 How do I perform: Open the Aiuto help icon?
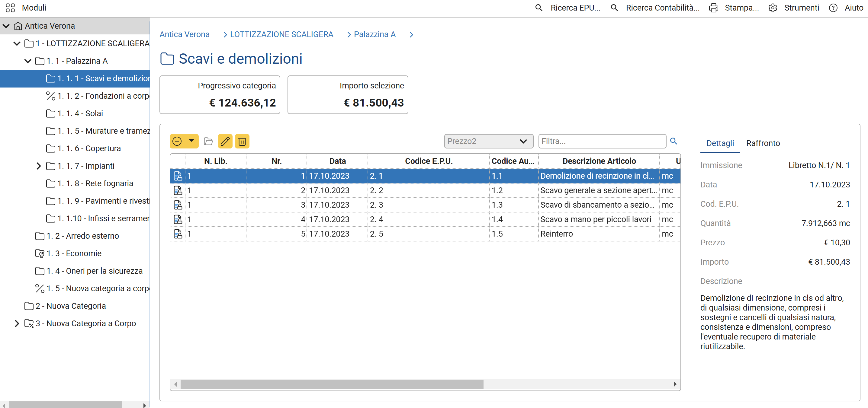(x=833, y=8)
